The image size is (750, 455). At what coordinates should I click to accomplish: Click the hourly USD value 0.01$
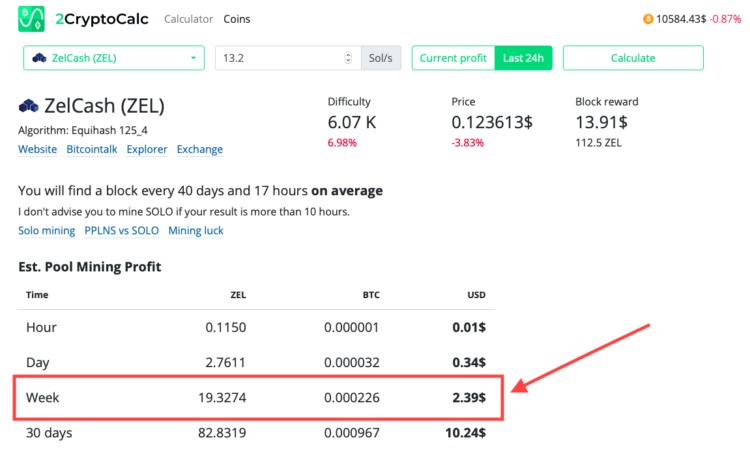(x=469, y=327)
